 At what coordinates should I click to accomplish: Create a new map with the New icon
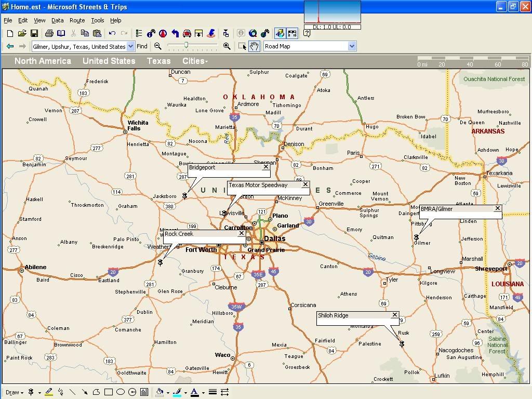(10, 33)
